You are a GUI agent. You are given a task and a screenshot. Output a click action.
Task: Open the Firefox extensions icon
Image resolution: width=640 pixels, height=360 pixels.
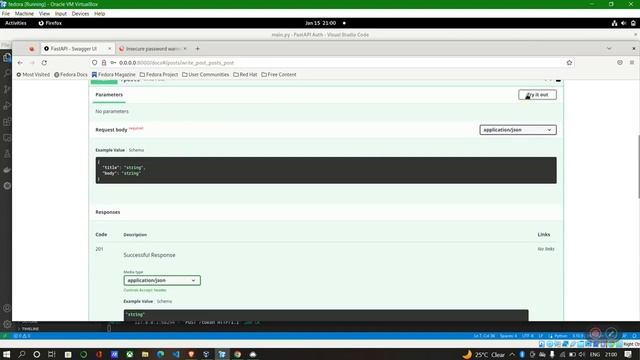[620, 63]
